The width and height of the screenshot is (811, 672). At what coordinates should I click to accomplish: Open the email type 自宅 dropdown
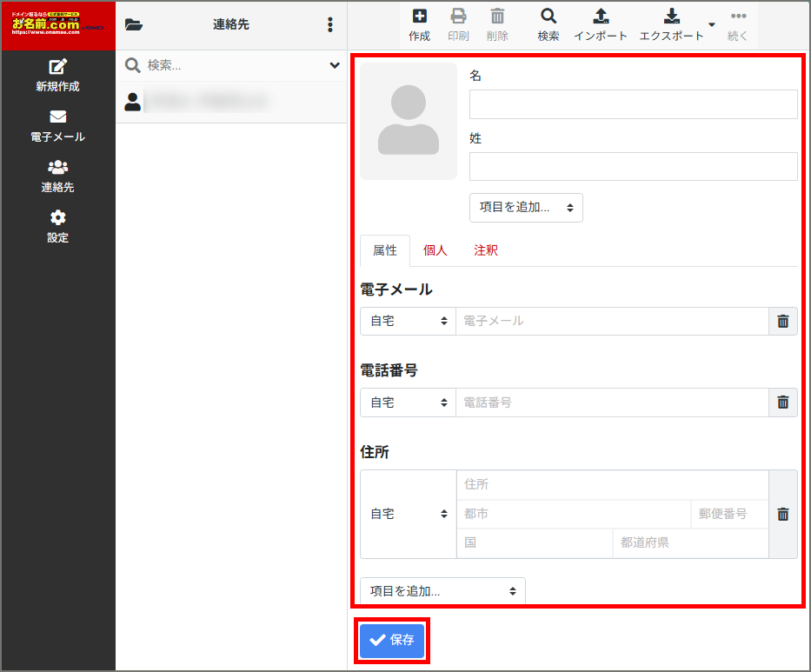click(408, 322)
